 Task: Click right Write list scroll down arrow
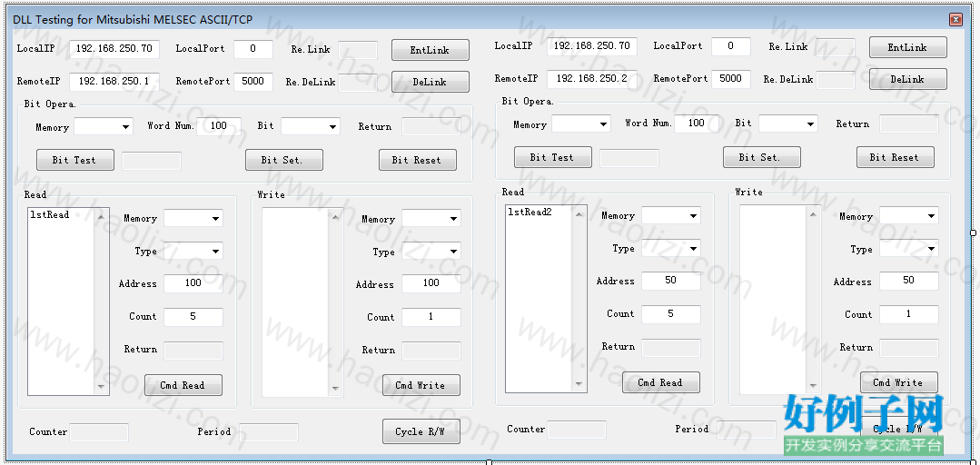click(813, 386)
